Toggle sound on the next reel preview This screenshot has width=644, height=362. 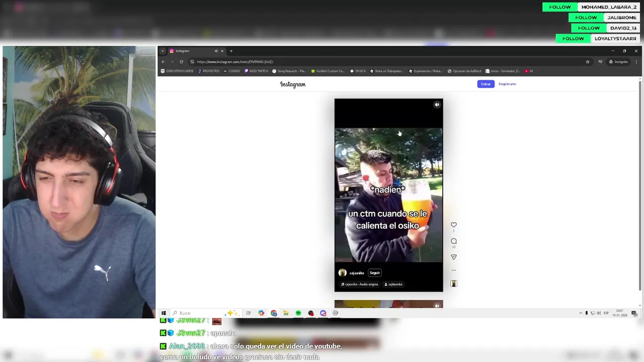pos(437,305)
